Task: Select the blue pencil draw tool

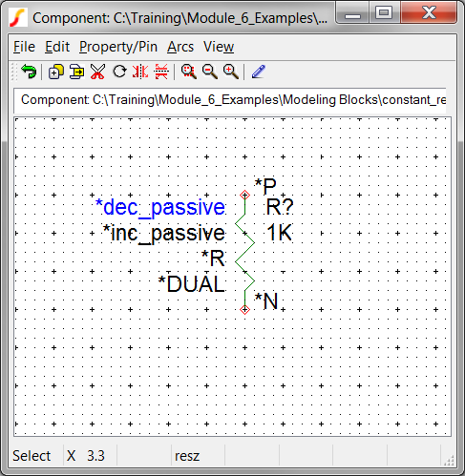Action: (259, 72)
